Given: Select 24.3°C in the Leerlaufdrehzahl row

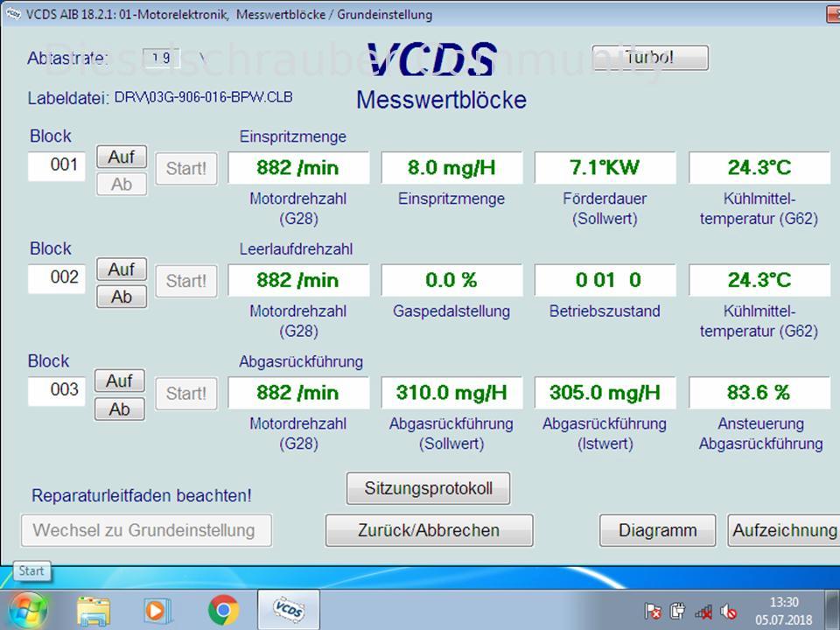Looking at the screenshot, I should click(x=759, y=280).
